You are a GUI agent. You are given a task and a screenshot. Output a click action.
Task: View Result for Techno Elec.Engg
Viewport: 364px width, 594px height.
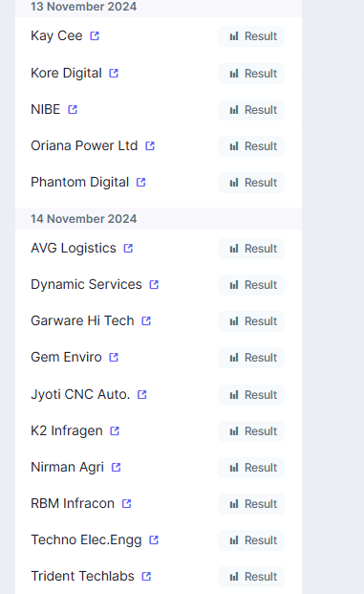pos(251,540)
